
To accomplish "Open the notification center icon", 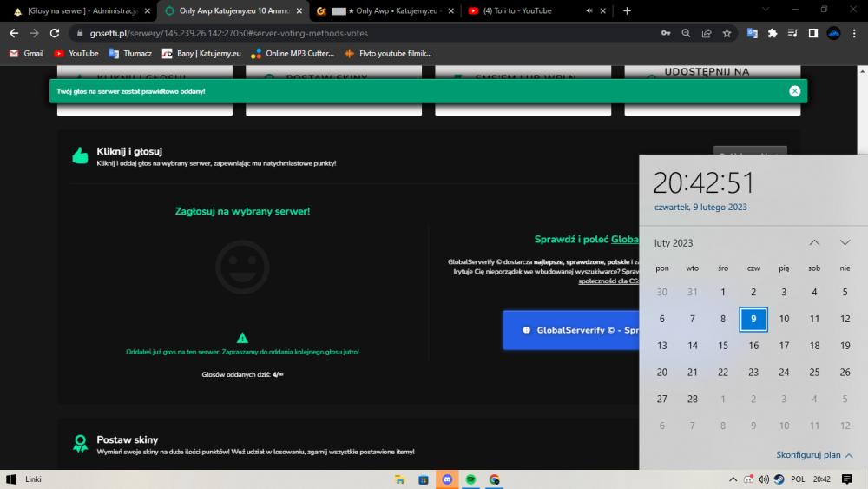I will click(x=846, y=479).
